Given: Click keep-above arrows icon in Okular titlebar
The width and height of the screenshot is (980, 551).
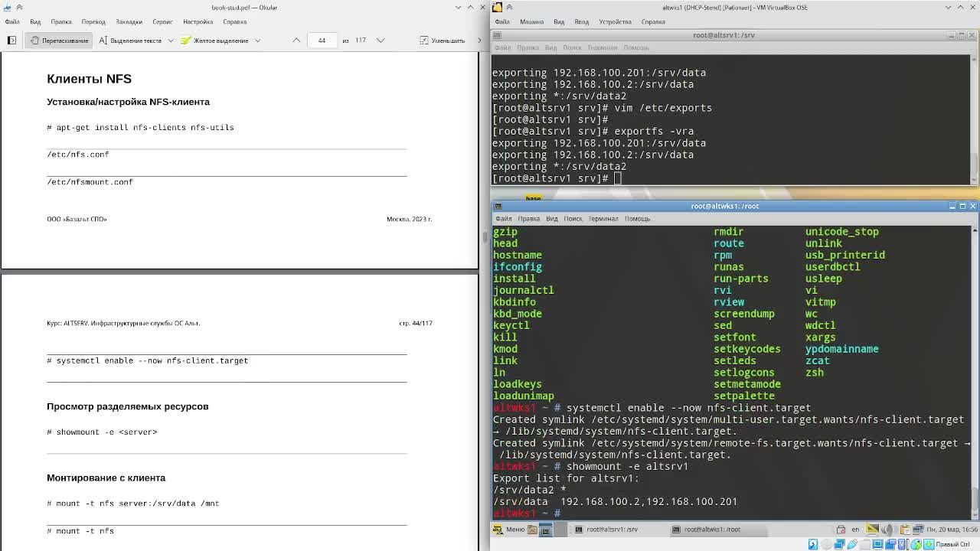Looking at the screenshot, I should (x=19, y=7).
